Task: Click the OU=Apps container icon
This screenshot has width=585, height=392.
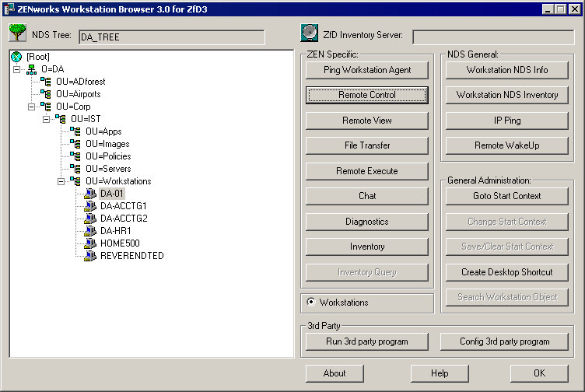Action: tap(75, 131)
